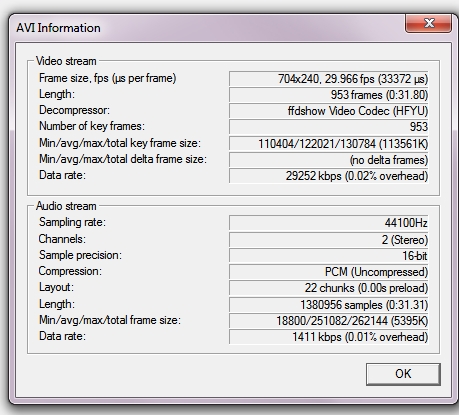Select the 29252 kbps video data rate

coord(329,176)
